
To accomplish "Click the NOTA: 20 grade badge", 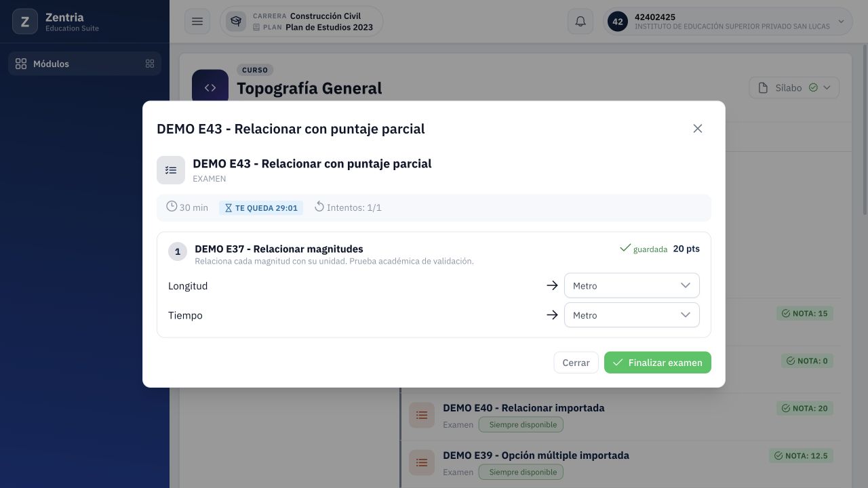I will [x=805, y=409].
